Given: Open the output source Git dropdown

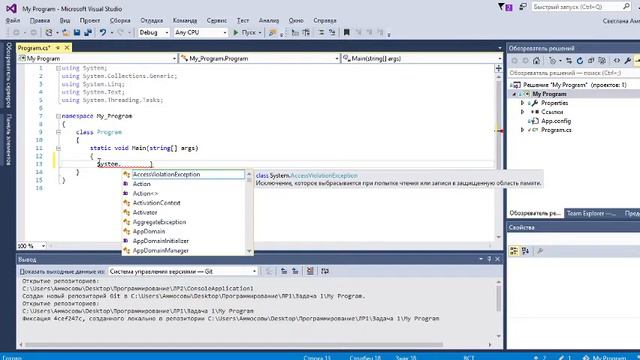Looking at the screenshot, I should (x=183, y=271).
